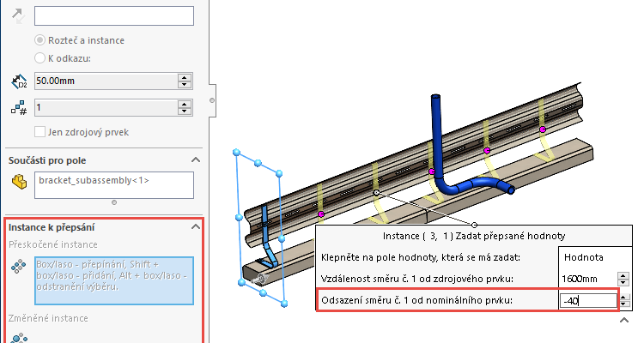This screenshot has height=343, width=644.
Task: Click the yellow component icon
Action: (19, 182)
